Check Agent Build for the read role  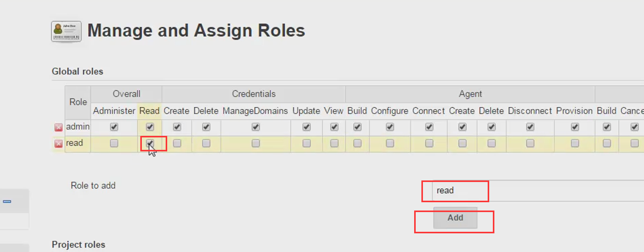(357, 143)
